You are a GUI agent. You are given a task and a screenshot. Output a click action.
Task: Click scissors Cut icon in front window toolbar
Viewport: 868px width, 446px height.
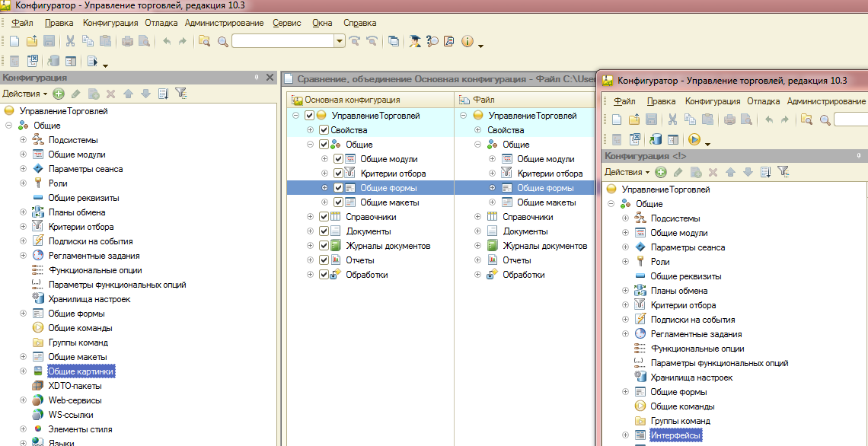[672, 119]
